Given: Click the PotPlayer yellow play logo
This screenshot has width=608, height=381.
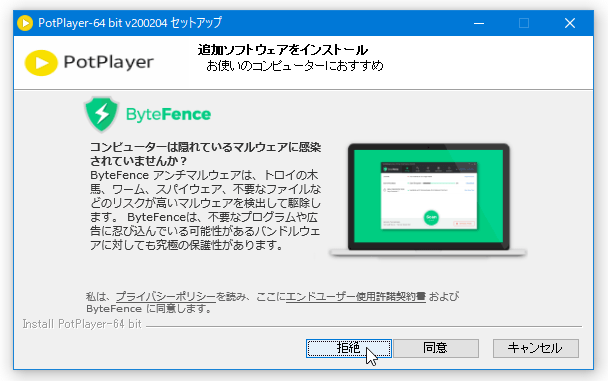Looking at the screenshot, I should pyautogui.click(x=41, y=63).
